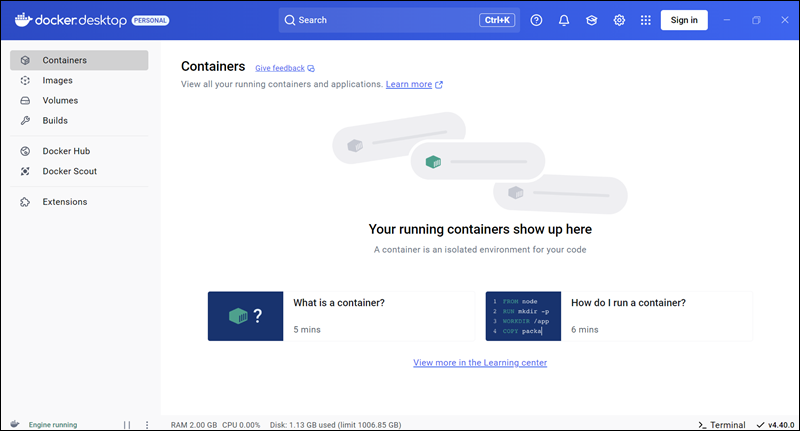Click the Sign in button
Screen dimensions: 800x431
point(684,20)
